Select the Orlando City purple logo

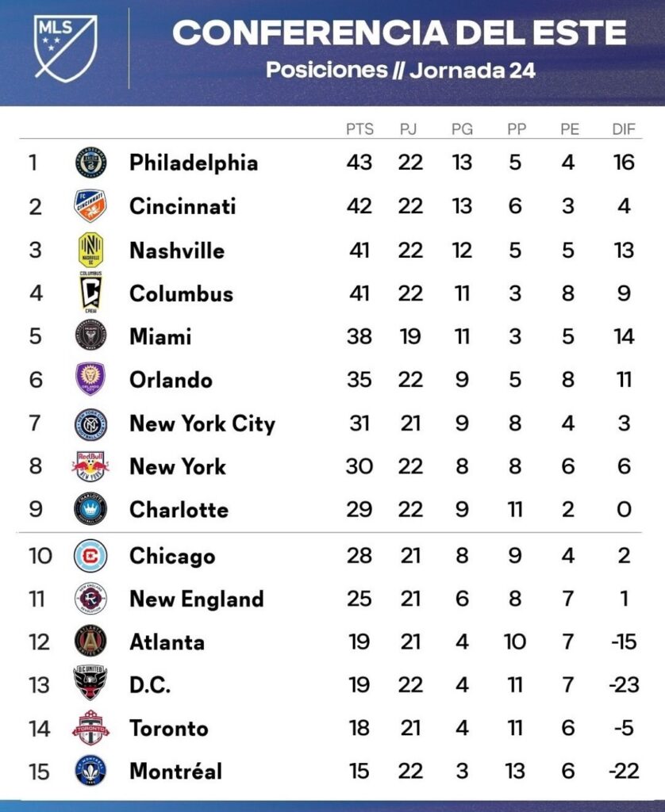tap(90, 379)
